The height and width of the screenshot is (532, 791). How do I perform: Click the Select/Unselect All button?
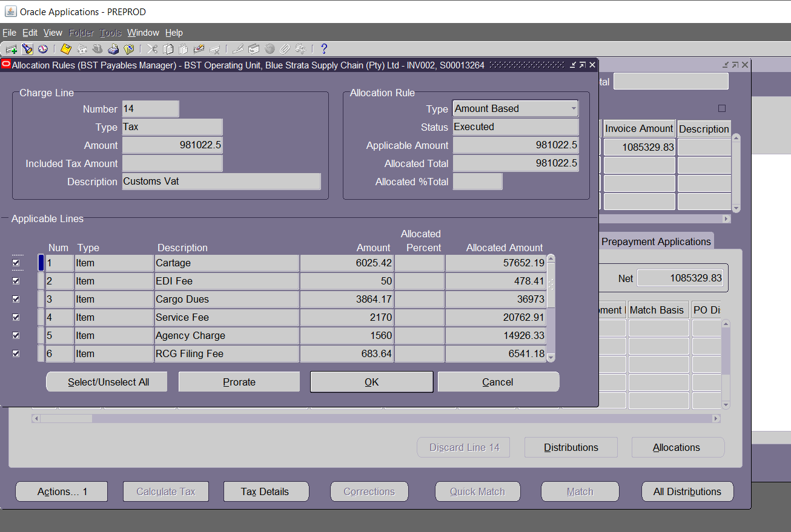tap(107, 382)
